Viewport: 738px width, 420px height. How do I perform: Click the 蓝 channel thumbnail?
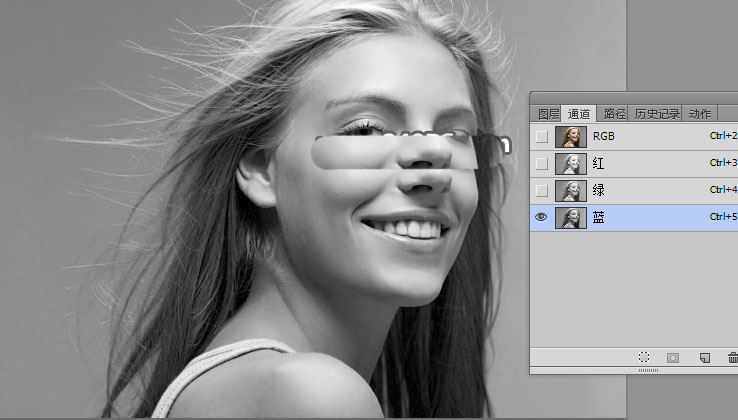[x=571, y=218]
